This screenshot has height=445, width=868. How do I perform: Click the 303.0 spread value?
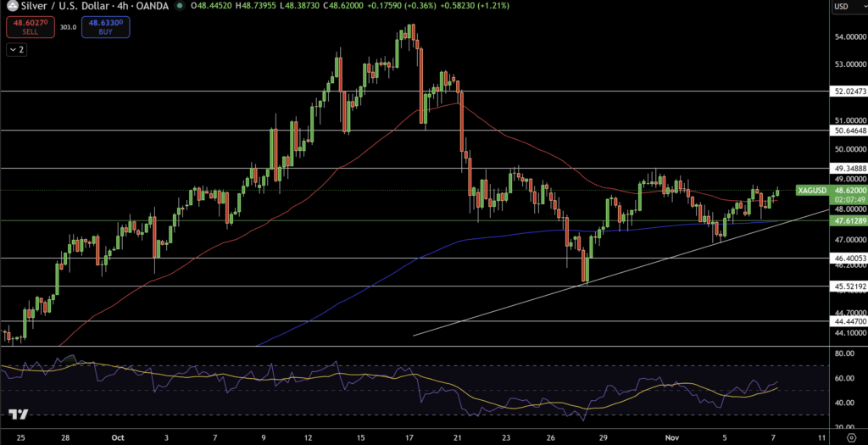click(68, 27)
